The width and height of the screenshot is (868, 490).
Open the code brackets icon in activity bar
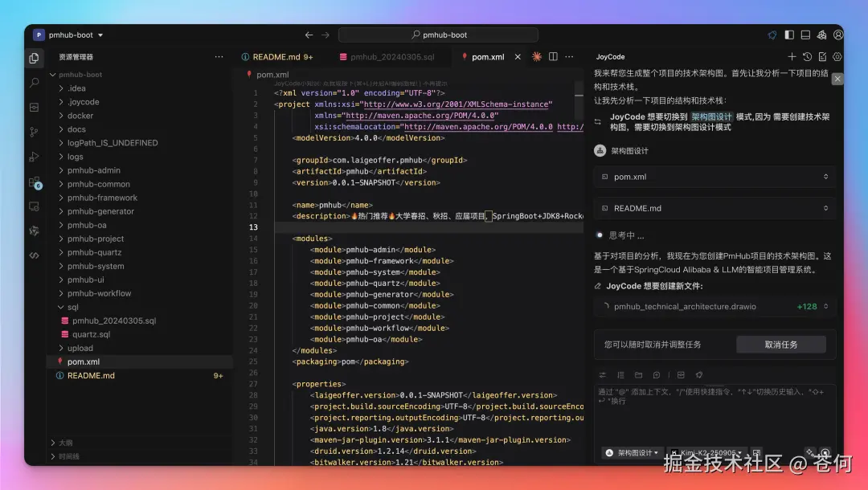35,255
